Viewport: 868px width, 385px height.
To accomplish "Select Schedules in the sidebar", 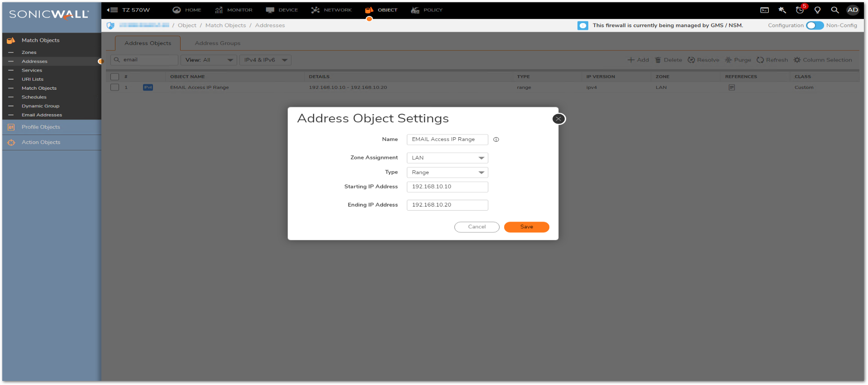I will tap(34, 97).
